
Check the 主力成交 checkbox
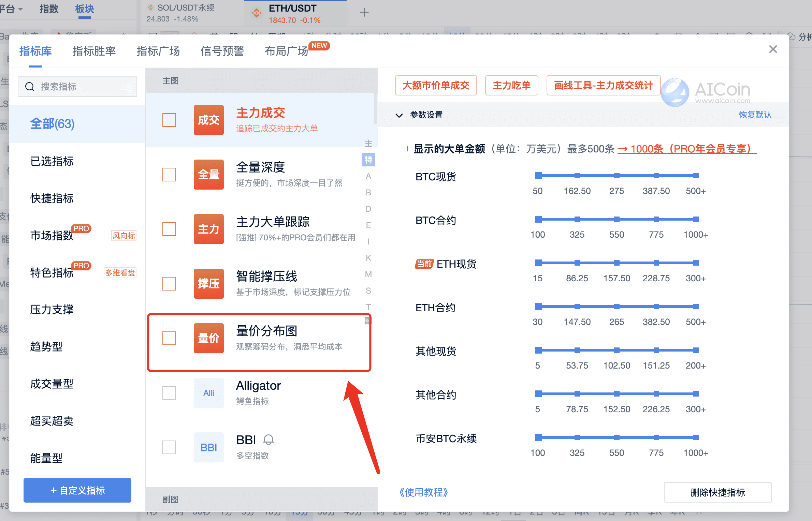point(169,120)
